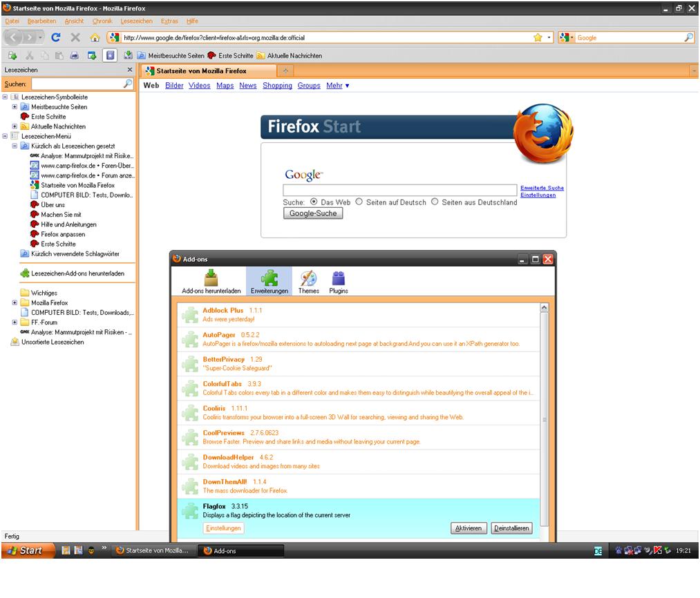The image size is (700, 598).
Task: Open new tab with the tab bar button
Action: click(x=285, y=70)
